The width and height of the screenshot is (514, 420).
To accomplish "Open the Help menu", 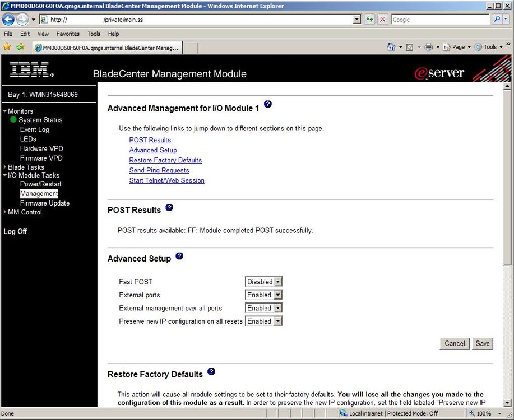I will click(113, 34).
